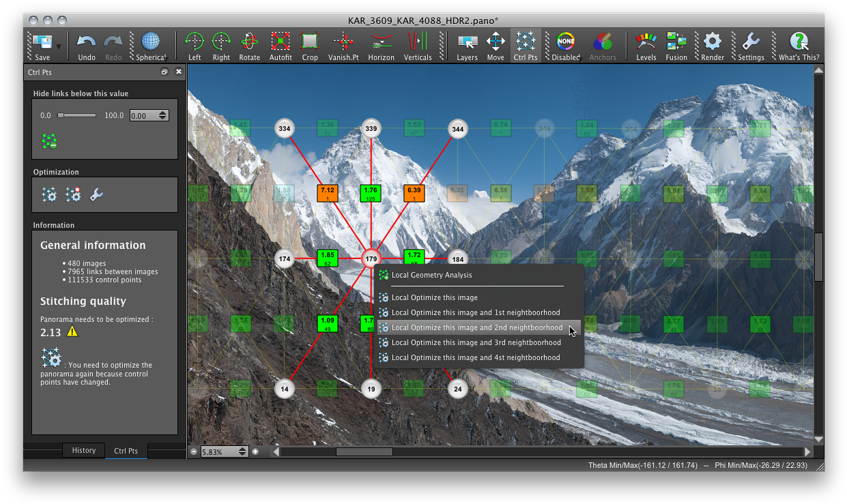This screenshot has width=847, height=504.
Task: Zoom out with the minus button
Action: (x=194, y=451)
